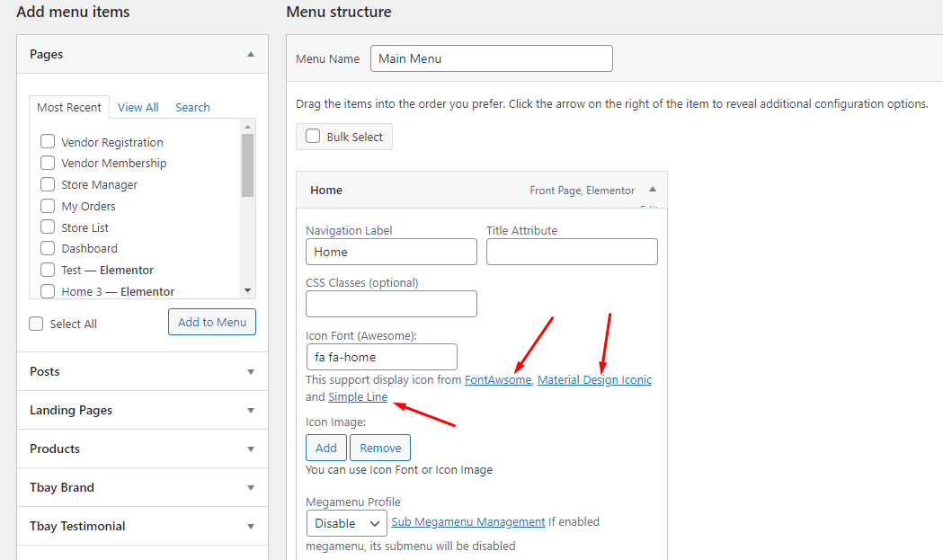Check the Vendor Registration page checkbox
943x560 pixels.
click(48, 141)
